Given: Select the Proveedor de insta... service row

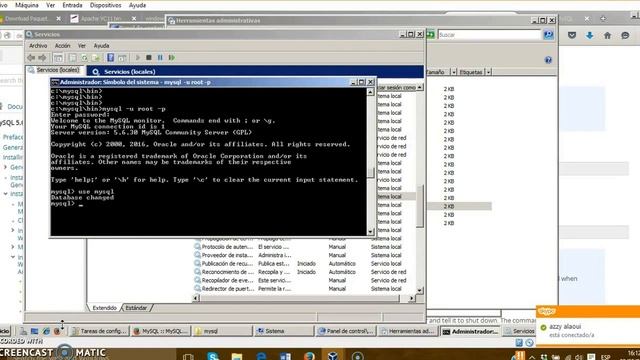Looking at the screenshot, I should point(304,255).
